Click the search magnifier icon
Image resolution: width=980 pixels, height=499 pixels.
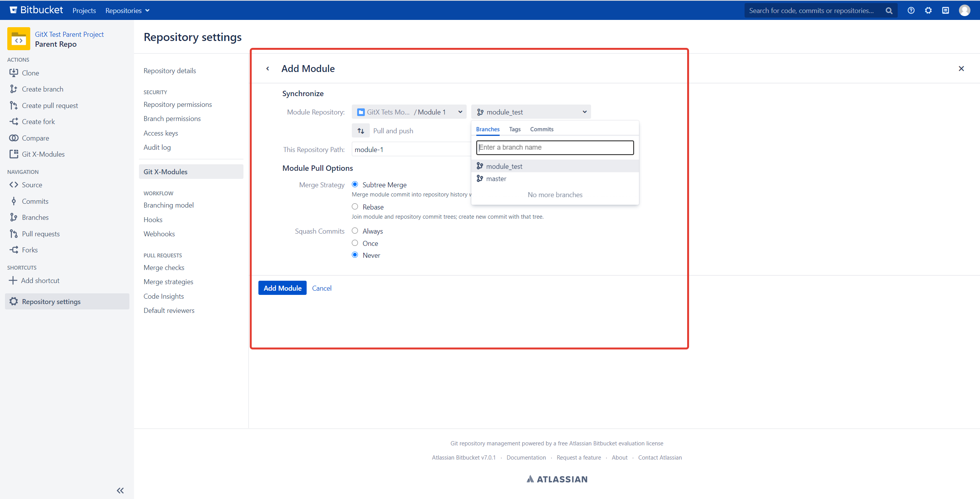889,11
